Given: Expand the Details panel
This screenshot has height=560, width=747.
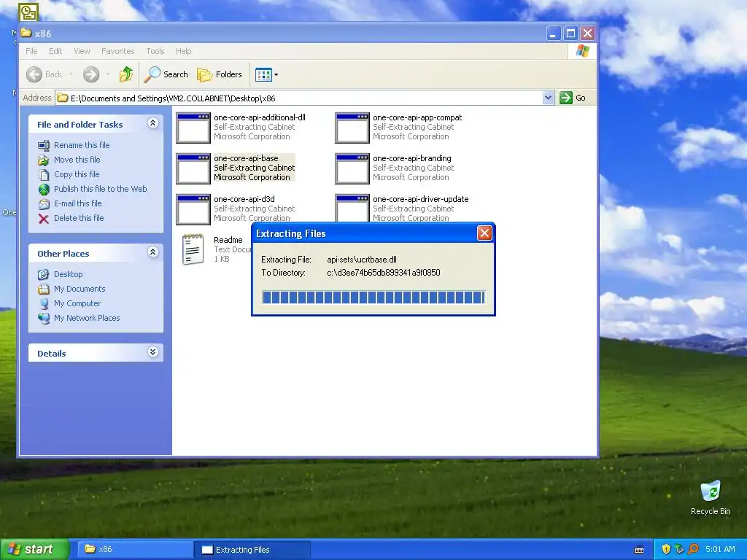Looking at the screenshot, I should [153, 352].
